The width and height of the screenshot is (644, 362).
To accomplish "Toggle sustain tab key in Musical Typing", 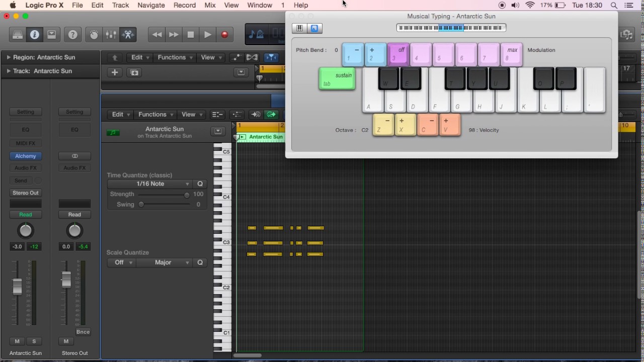I will 337,79.
